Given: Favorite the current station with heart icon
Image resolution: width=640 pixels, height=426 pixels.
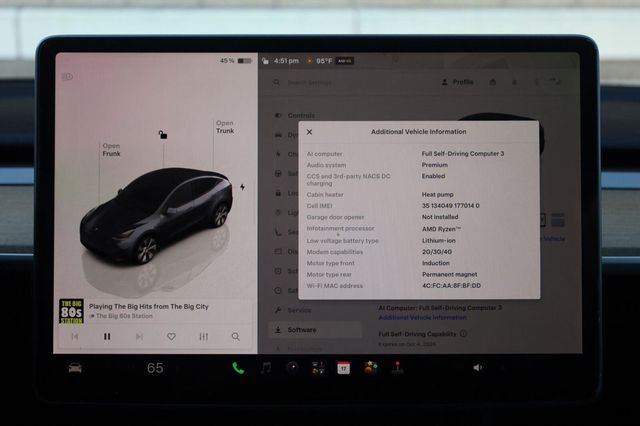Looking at the screenshot, I should [171, 337].
